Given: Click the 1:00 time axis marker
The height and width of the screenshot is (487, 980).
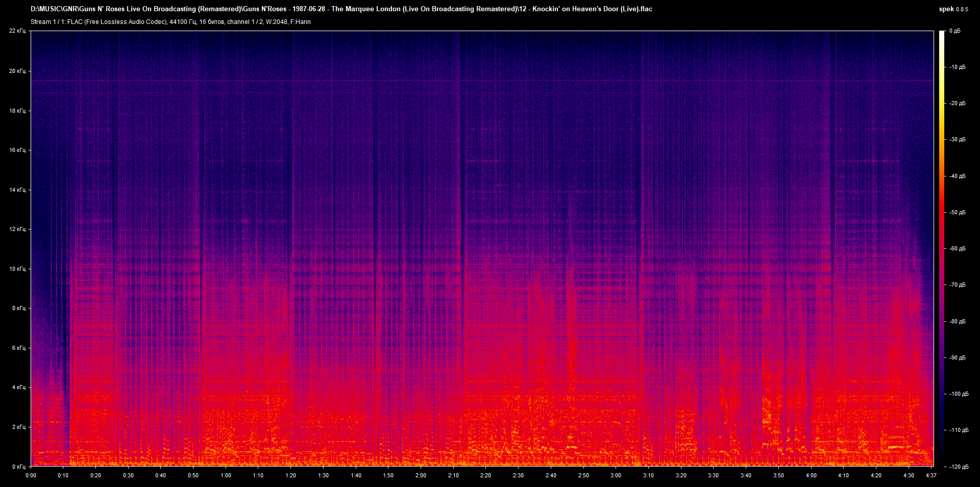Looking at the screenshot, I should coord(226,475).
